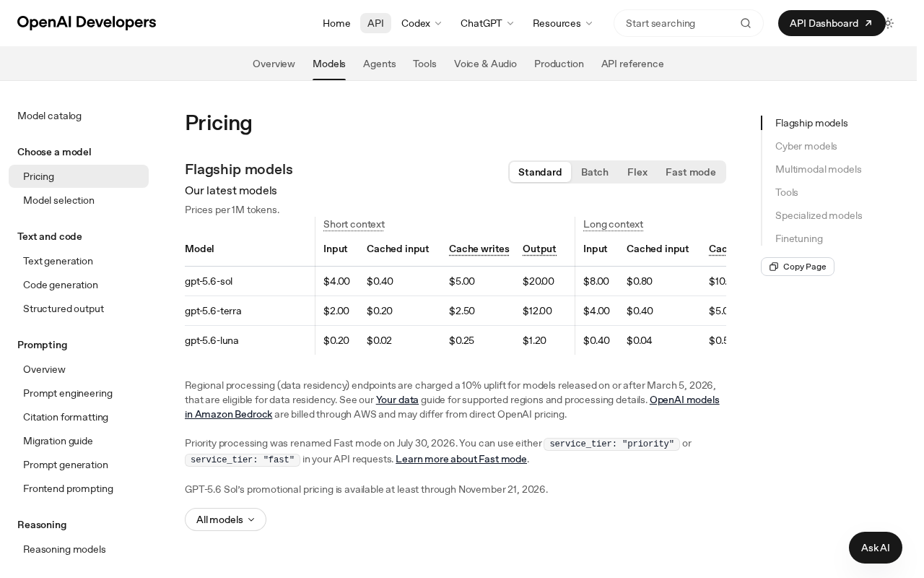Open Frontend prompting sidebar item
Viewport: 924px width, 578px height.
pos(79,488)
